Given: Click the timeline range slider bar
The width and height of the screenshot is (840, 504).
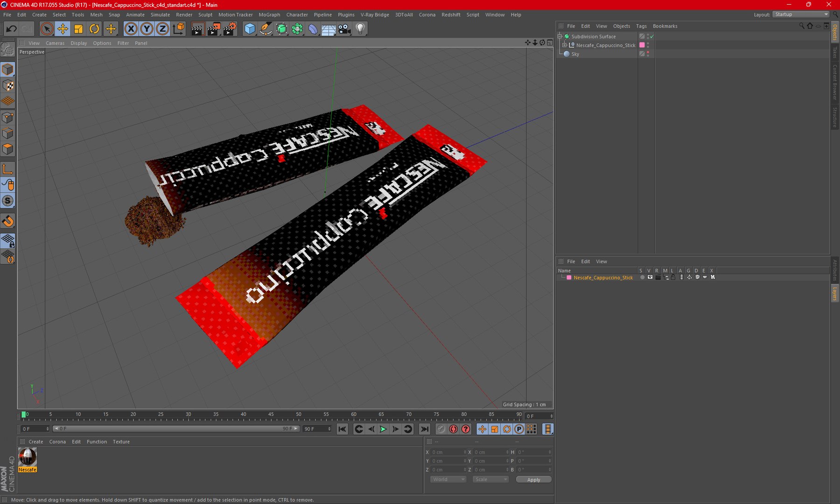Looking at the screenshot, I should 175,428.
